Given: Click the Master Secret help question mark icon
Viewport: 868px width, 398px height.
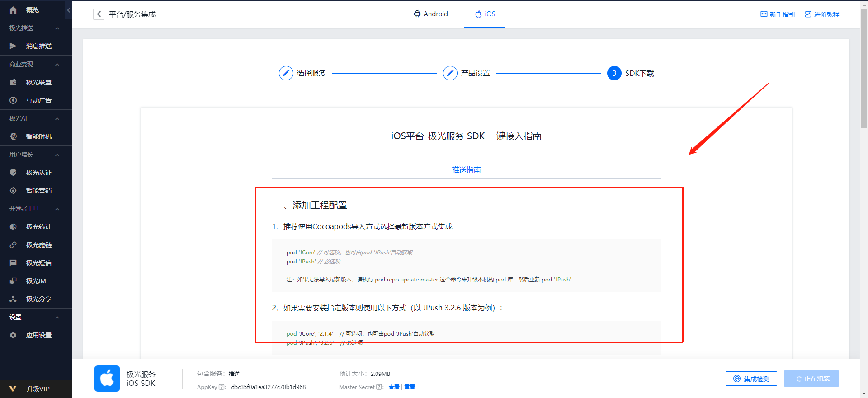Looking at the screenshot, I should 379,387.
